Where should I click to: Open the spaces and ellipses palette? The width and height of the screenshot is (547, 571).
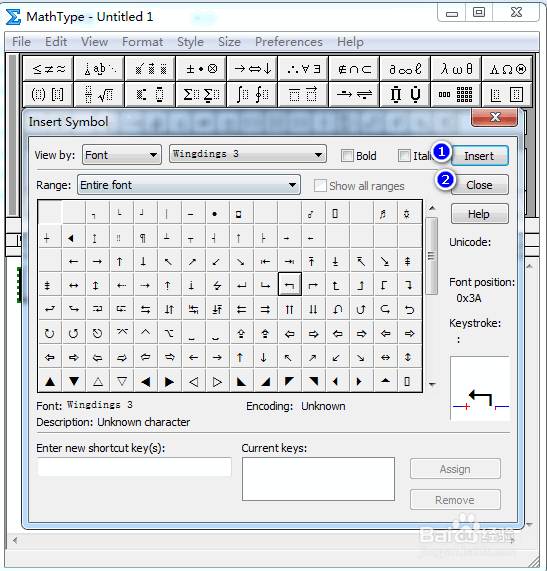pos(99,68)
